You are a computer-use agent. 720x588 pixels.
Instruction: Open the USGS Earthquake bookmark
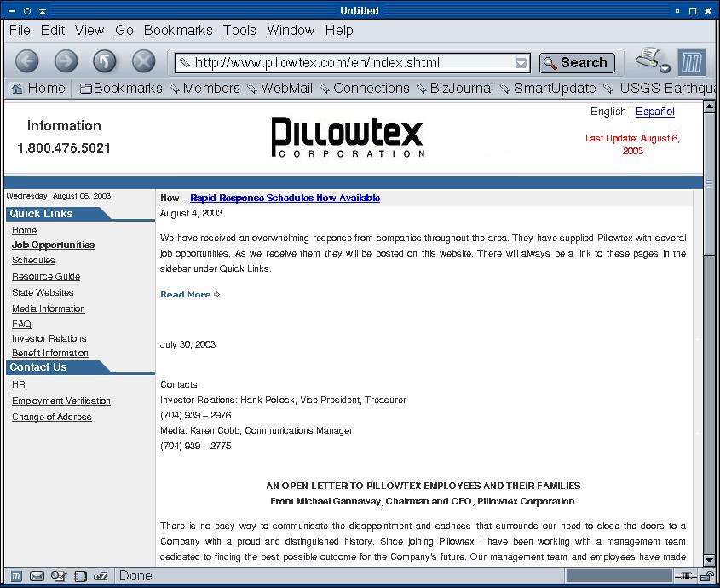coord(659,89)
